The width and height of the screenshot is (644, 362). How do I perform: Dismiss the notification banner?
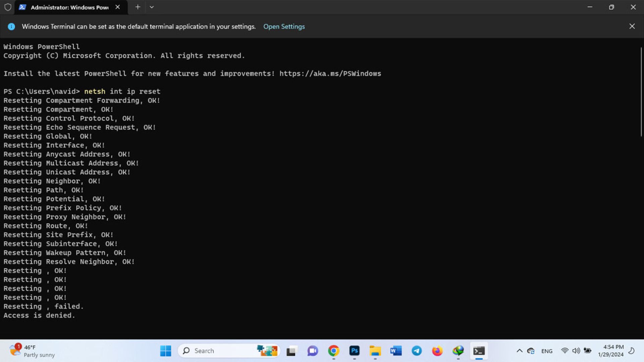pos(632,26)
